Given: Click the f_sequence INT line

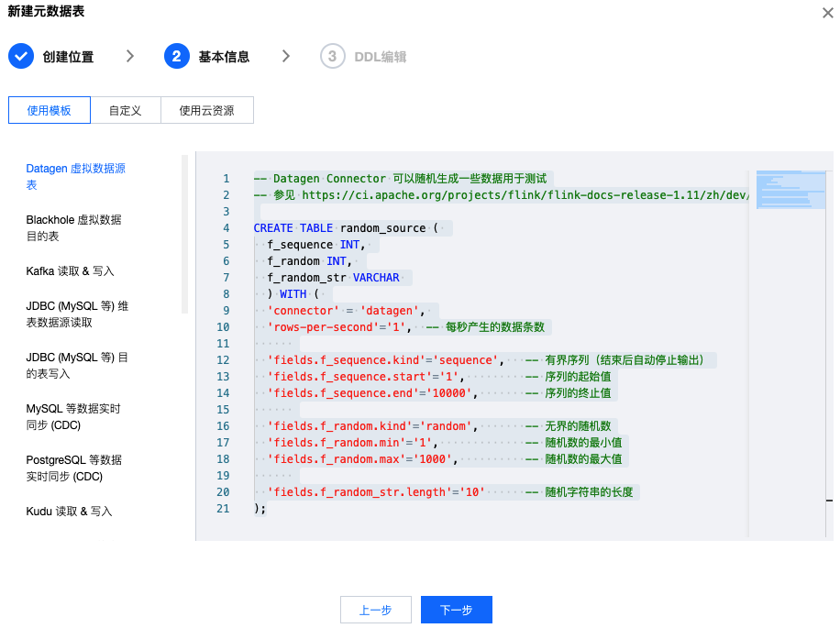Looking at the screenshot, I should point(316,245).
